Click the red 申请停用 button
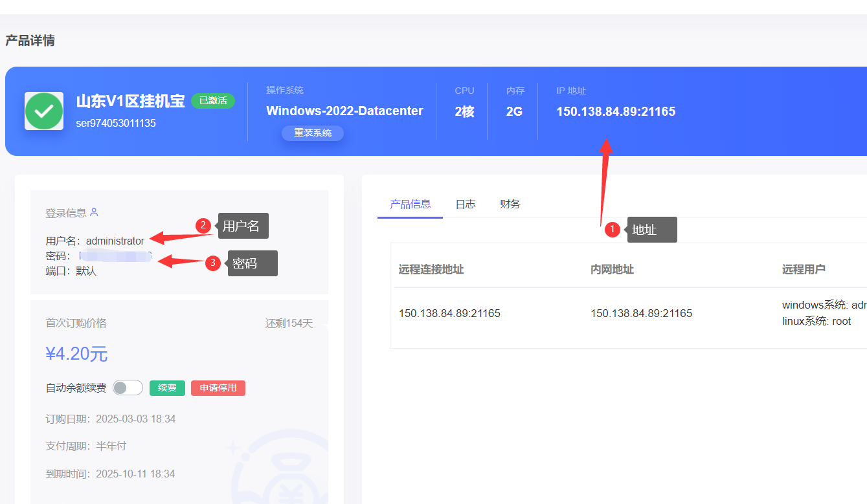The height and width of the screenshot is (504, 867). coord(218,388)
